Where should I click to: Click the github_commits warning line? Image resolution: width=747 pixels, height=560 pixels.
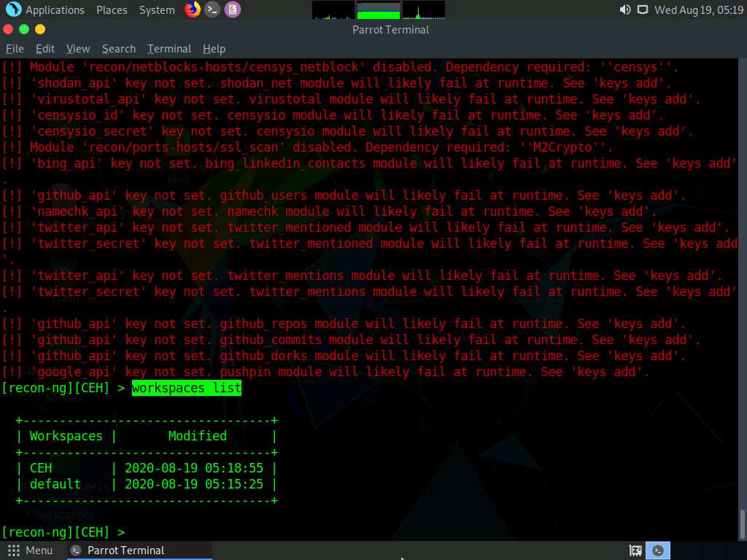click(351, 340)
